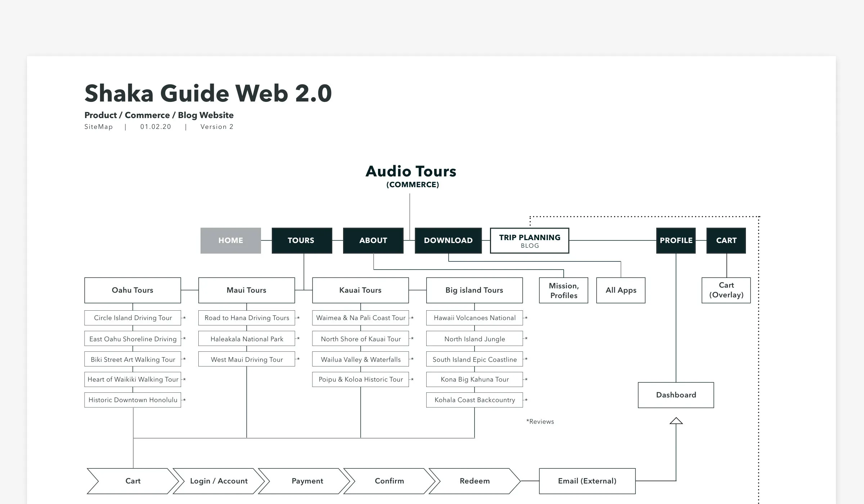Select Kohala Coast Backcountry
Viewport: 864px width, 504px height.
(474, 400)
